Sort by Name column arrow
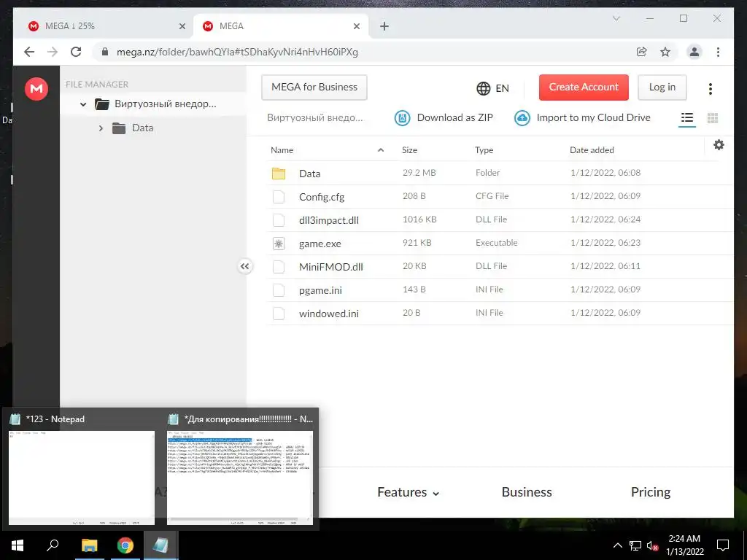The height and width of the screenshot is (560, 747). 381,150
